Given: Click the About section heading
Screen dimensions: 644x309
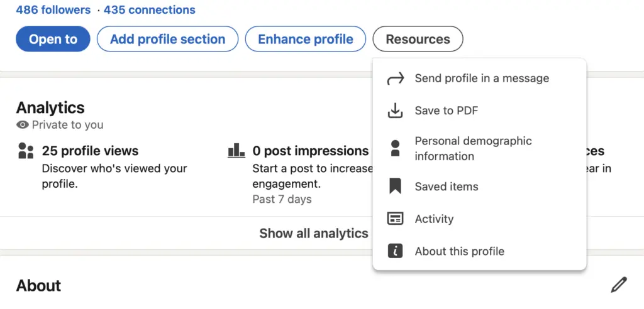Looking at the screenshot, I should tap(38, 285).
